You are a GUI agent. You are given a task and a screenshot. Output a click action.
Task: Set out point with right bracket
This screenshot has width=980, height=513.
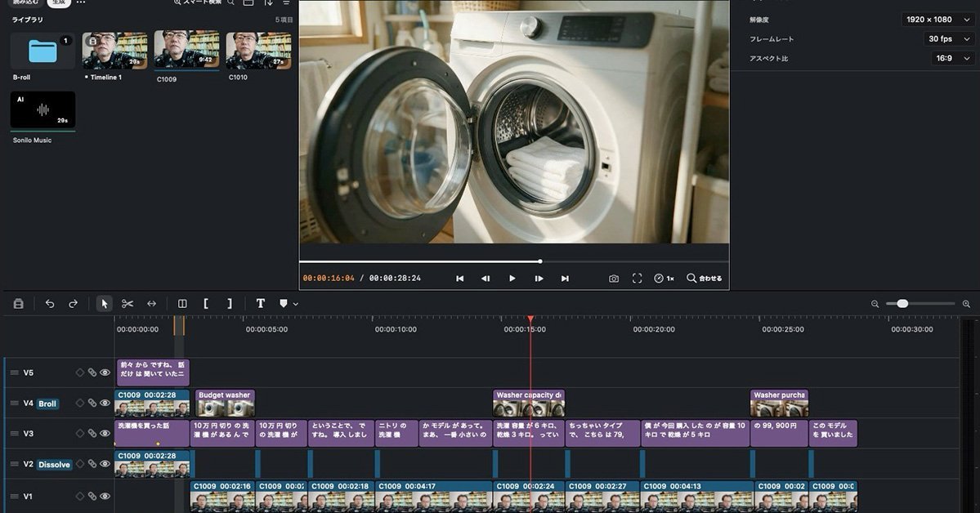(x=230, y=304)
